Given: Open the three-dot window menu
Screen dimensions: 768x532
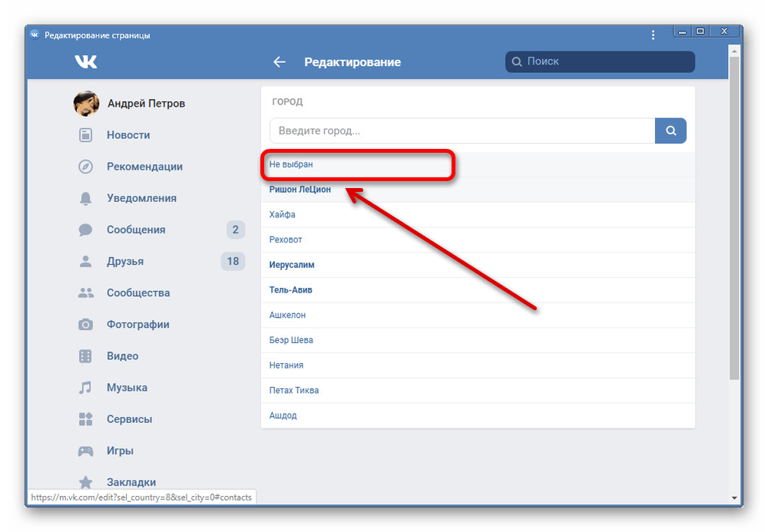Looking at the screenshot, I should pyautogui.click(x=653, y=35).
